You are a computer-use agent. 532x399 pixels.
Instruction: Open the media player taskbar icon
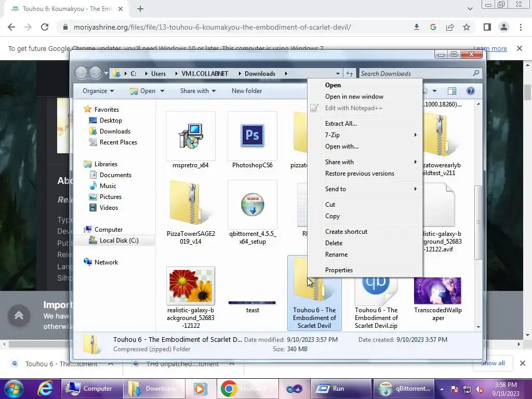(201, 389)
